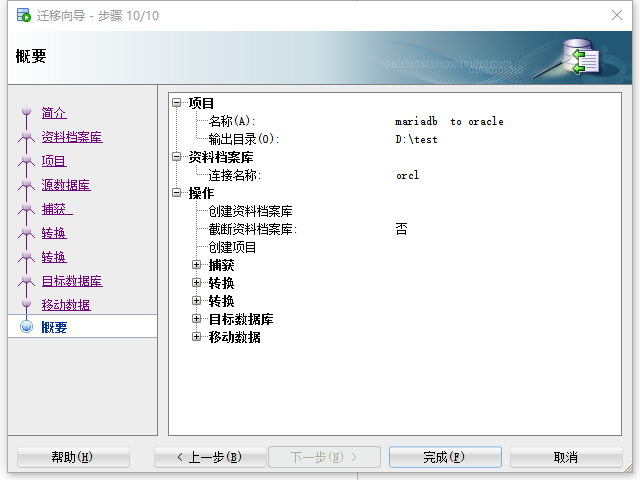Select the current 概要 step in sidebar
The width and height of the screenshot is (640, 480).
[82, 326]
